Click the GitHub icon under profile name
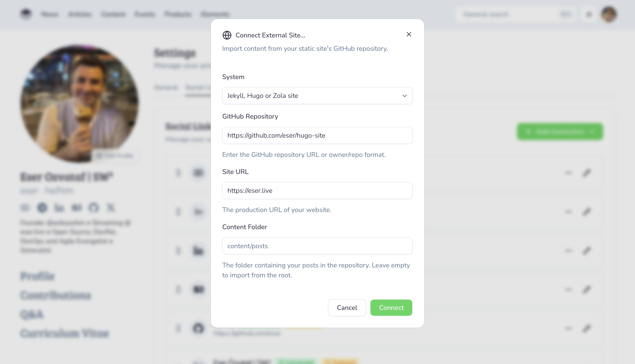The height and width of the screenshot is (364, 635). 94,208
